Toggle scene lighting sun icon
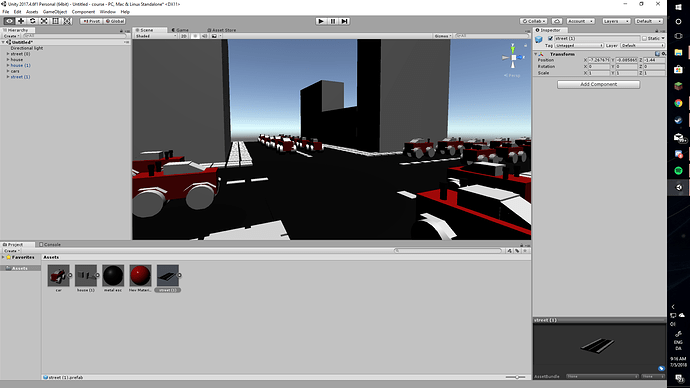This screenshot has width=690, height=388. [195, 36]
